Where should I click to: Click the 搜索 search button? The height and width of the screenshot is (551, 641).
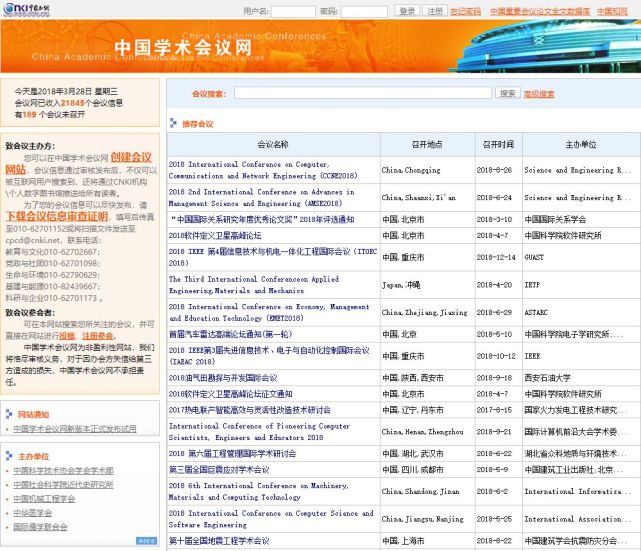point(508,93)
